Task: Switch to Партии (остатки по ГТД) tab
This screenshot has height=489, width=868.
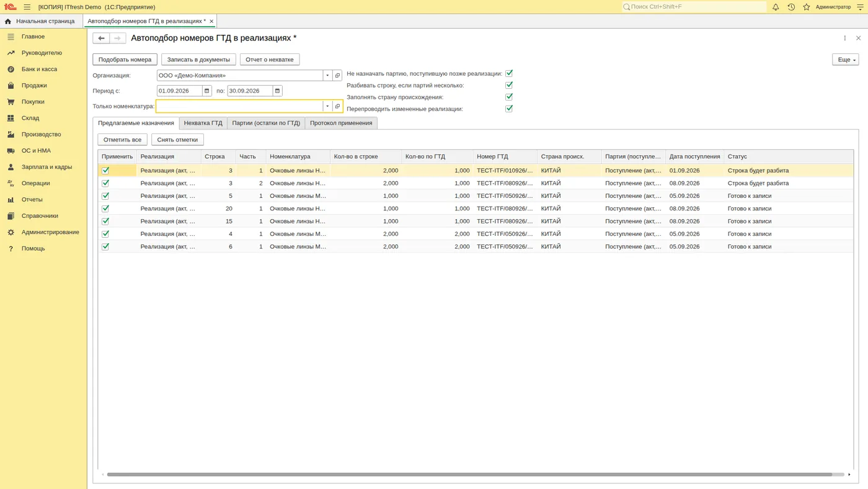Action: 266,123
